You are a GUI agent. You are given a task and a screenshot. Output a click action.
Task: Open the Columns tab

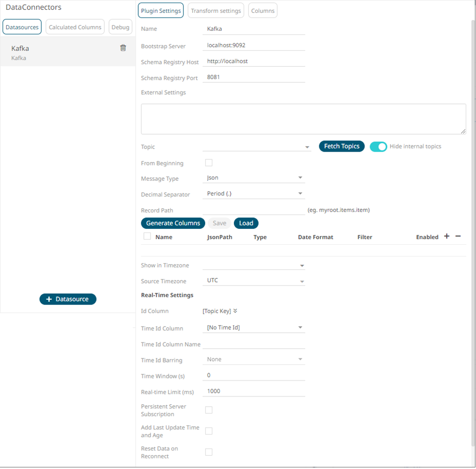(263, 11)
